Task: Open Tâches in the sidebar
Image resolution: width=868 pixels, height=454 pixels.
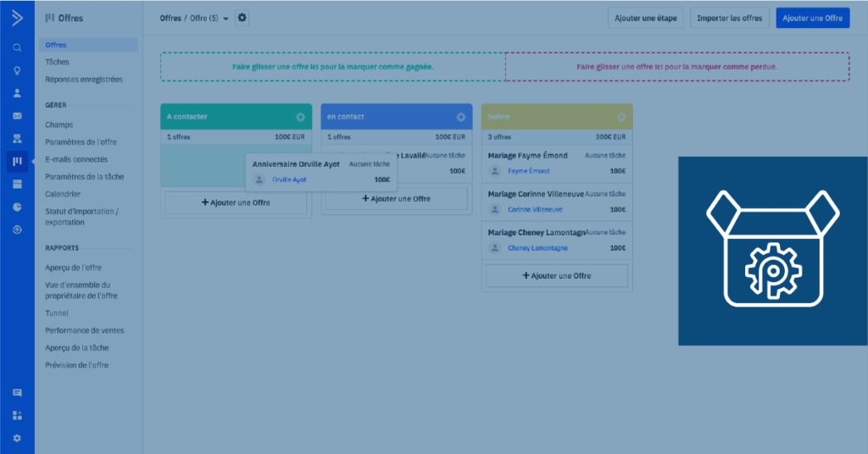Action: (57, 62)
